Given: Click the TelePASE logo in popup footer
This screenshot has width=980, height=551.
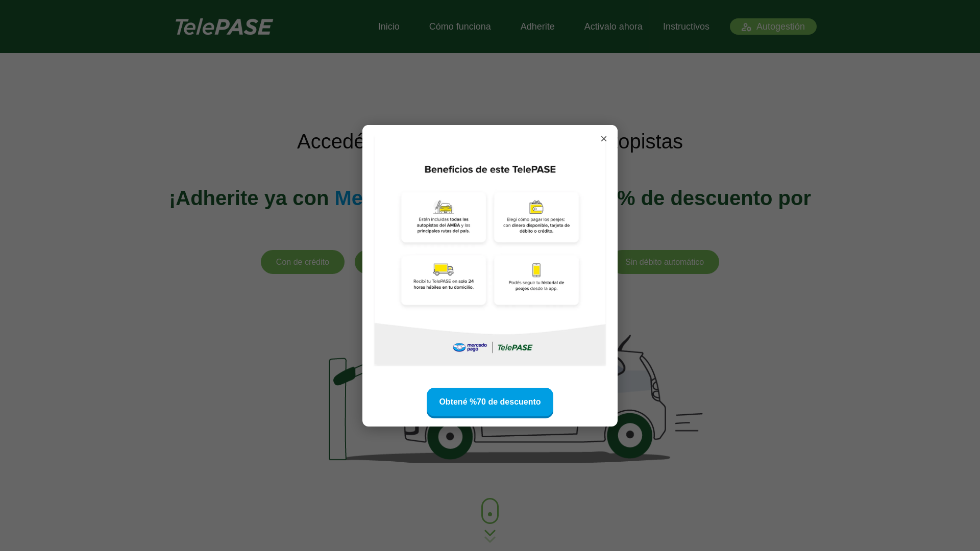Looking at the screenshot, I should point(515,347).
